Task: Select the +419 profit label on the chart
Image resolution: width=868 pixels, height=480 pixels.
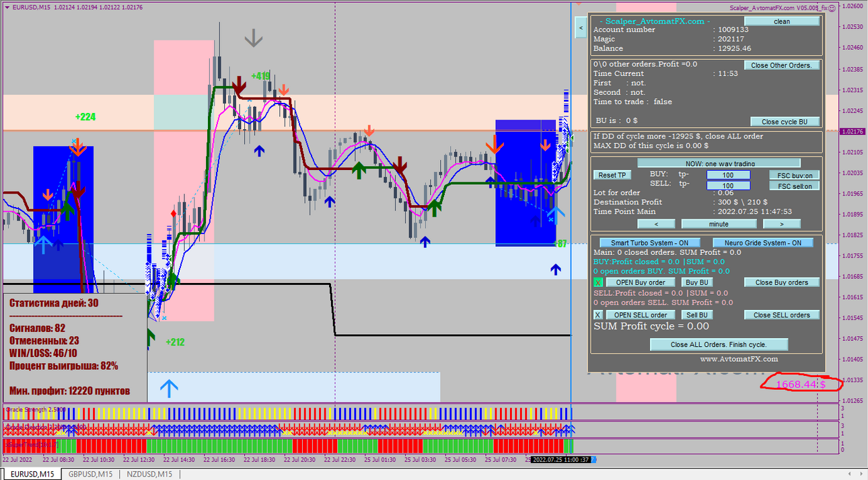Action: pyautogui.click(x=260, y=76)
